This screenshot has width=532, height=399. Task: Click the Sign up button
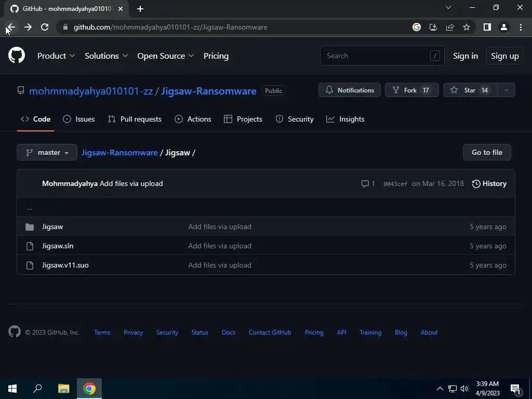coord(505,56)
